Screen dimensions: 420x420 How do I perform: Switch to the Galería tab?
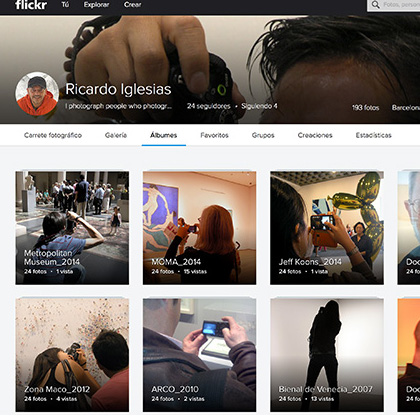pyautogui.click(x=116, y=135)
